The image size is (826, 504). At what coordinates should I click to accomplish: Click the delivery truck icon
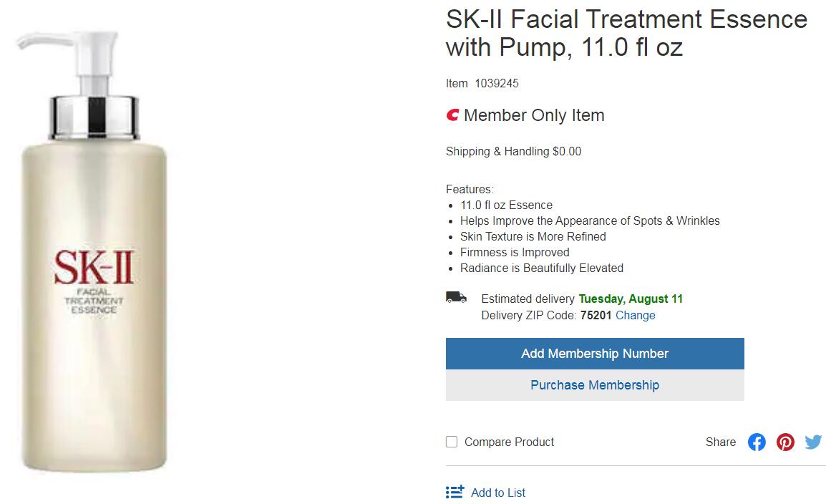pyautogui.click(x=456, y=297)
